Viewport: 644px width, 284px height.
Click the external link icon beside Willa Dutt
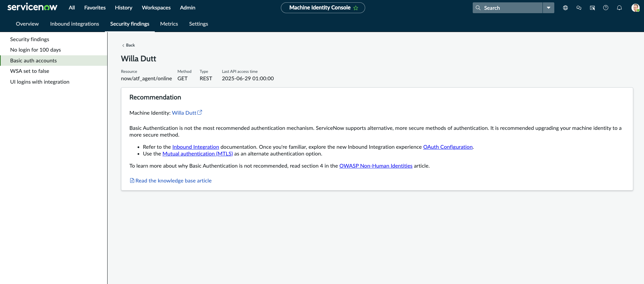(200, 113)
